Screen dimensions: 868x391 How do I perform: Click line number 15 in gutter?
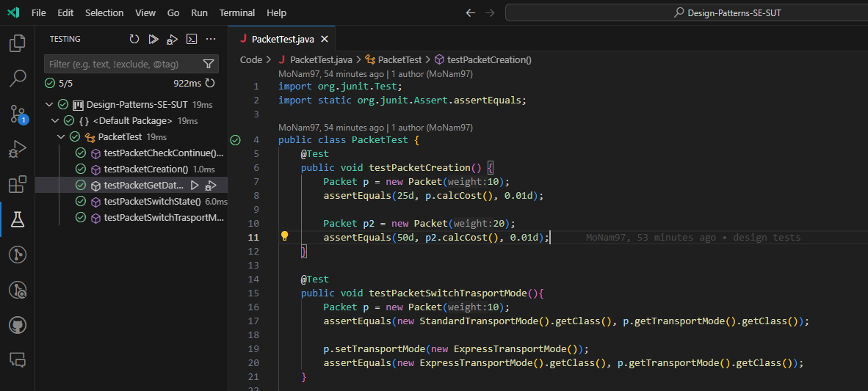tap(254, 293)
